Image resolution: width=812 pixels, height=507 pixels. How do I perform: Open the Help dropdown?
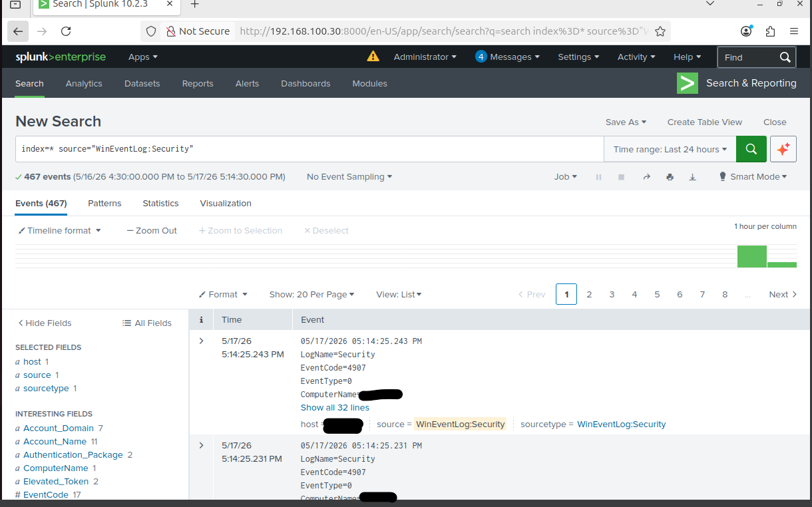point(688,57)
